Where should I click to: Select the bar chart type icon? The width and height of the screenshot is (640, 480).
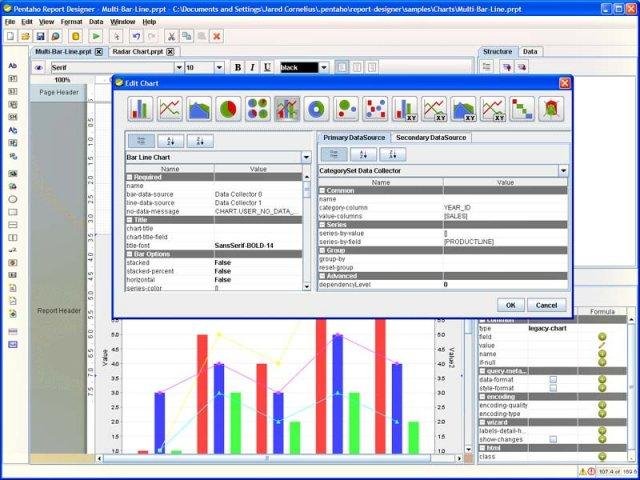tap(140, 109)
